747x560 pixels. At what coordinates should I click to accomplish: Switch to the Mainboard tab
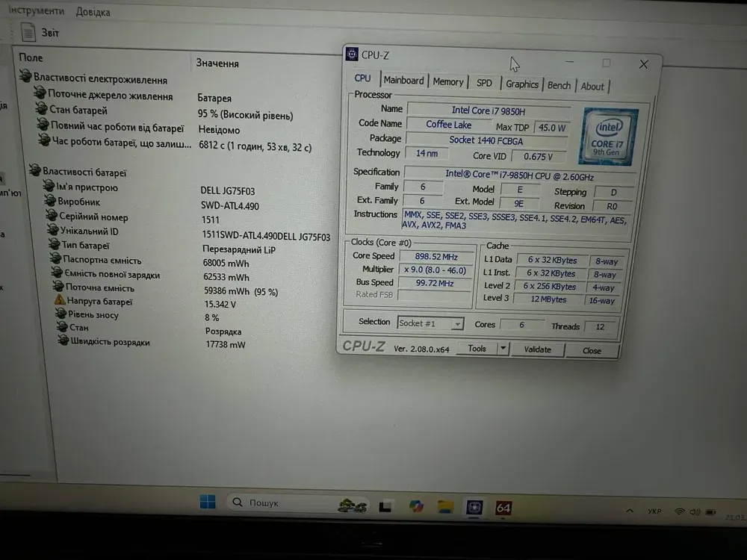(403, 81)
